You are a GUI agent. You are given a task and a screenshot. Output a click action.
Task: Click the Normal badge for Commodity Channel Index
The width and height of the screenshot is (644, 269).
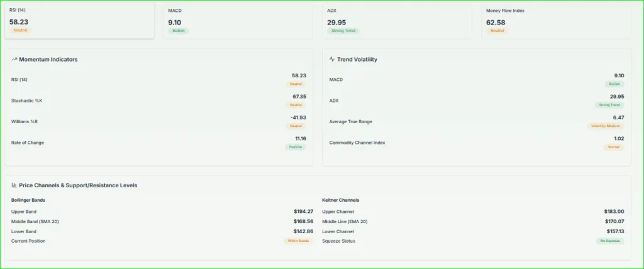click(x=614, y=146)
